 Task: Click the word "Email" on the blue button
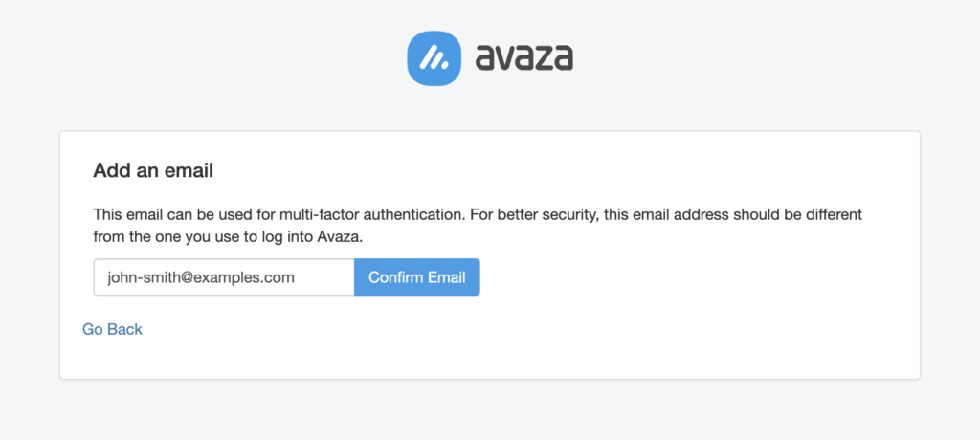(x=446, y=276)
